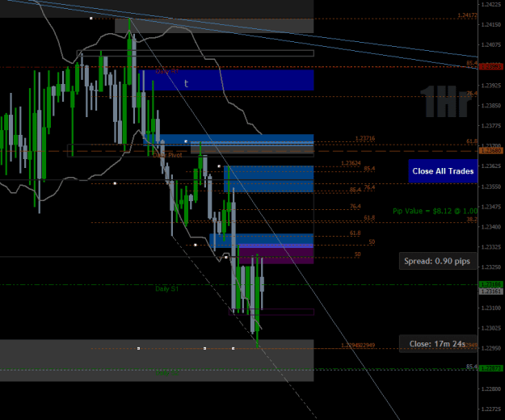The height and width of the screenshot is (420, 505).
Task: Click the 1.23624 price text label
Action: pos(351,163)
